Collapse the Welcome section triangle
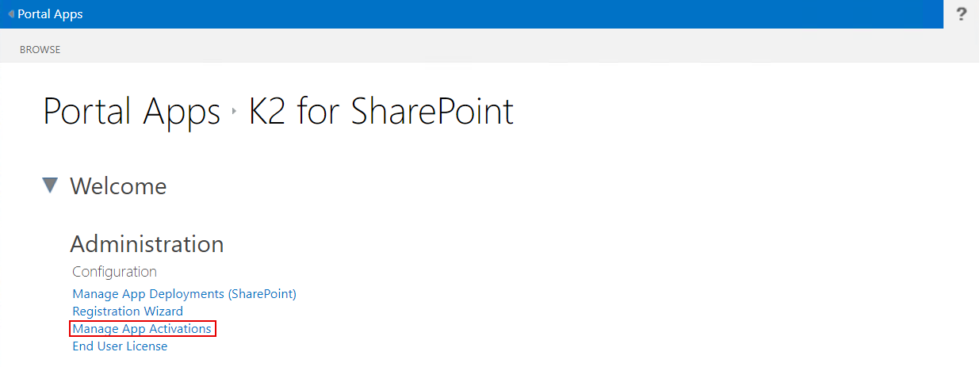The height and width of the screenshot is (367, 980). (x=51, y=185)
